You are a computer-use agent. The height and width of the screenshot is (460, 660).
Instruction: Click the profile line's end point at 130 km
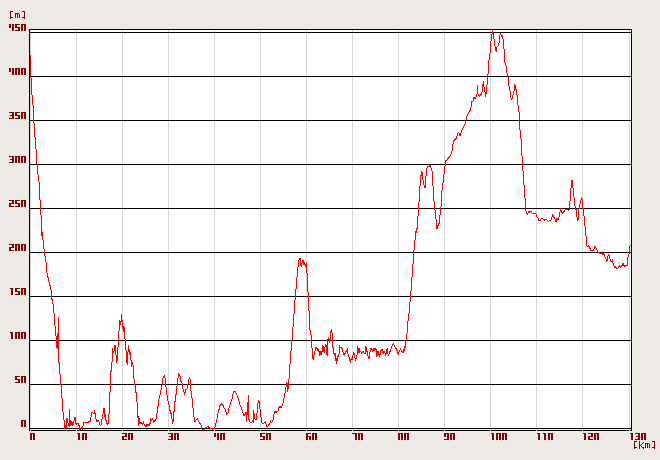pos(630,246)
